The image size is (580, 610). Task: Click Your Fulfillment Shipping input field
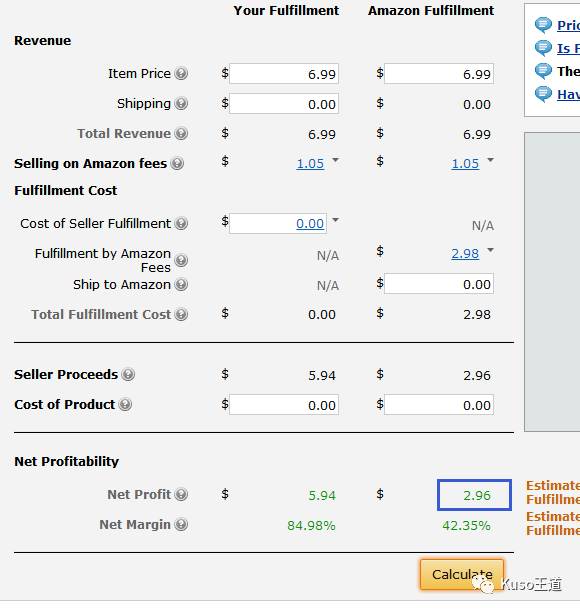(x=284, y=103)
